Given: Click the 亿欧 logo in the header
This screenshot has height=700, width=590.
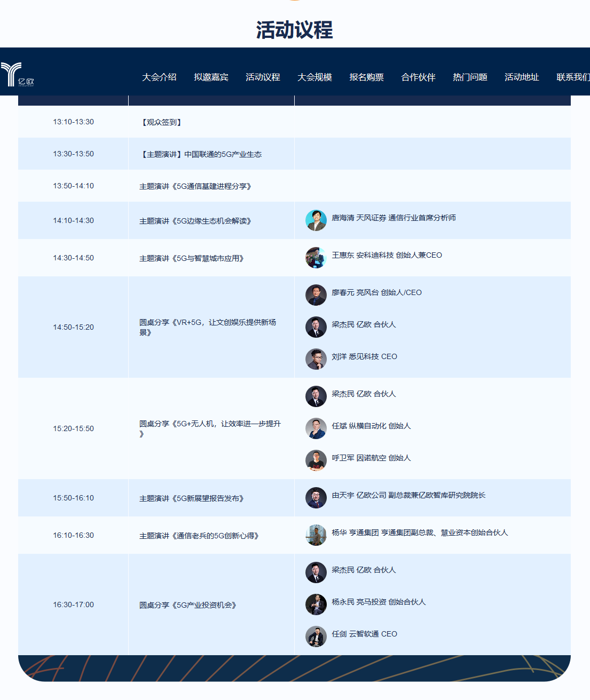Looking at the screenshot, I should pyautogui.click(x=17, y=75).
